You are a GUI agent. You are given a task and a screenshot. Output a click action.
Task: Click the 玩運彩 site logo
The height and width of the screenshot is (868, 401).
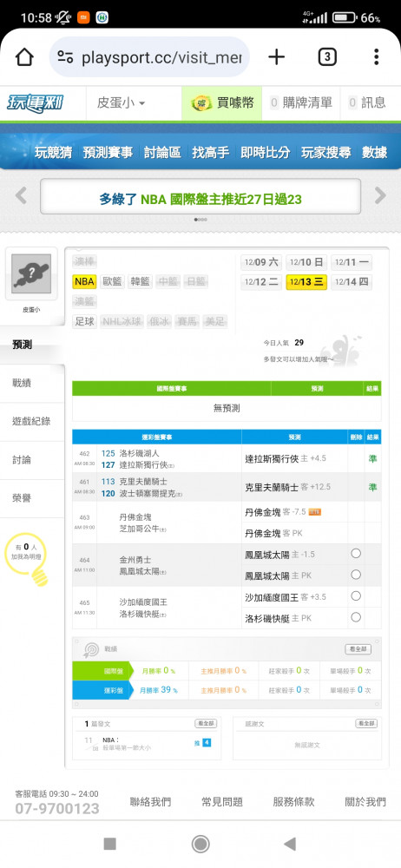35,103
